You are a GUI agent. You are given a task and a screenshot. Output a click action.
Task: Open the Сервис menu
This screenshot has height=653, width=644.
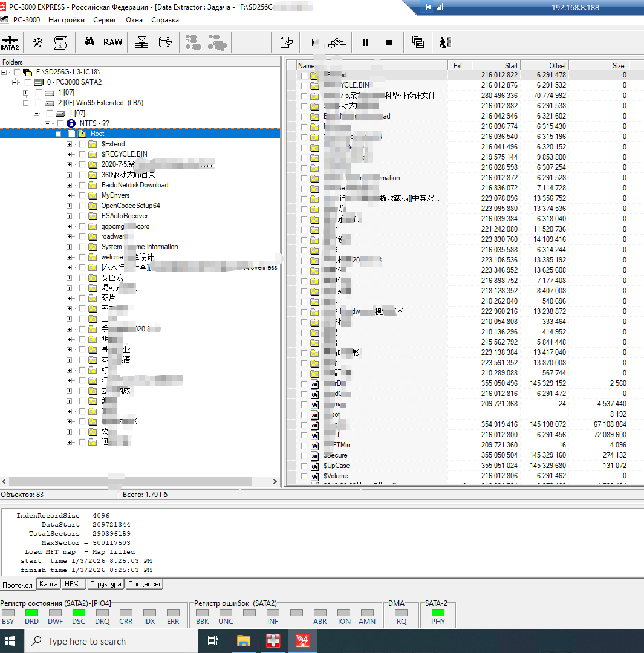pyautogui.click(x=105, y=19)
